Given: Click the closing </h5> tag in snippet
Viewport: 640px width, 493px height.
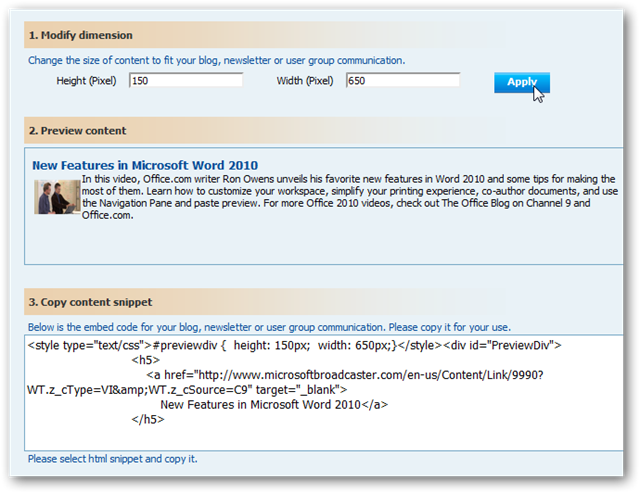Looking at the screenshot, I should click(x=148, y=419).
